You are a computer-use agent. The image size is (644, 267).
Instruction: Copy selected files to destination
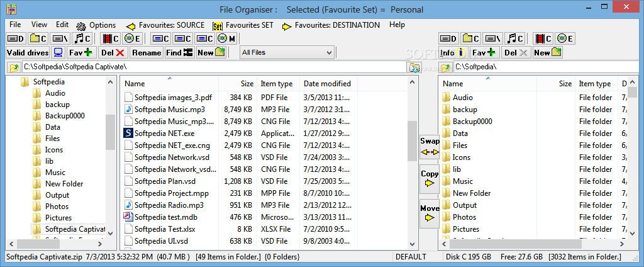tap(430, 179)
